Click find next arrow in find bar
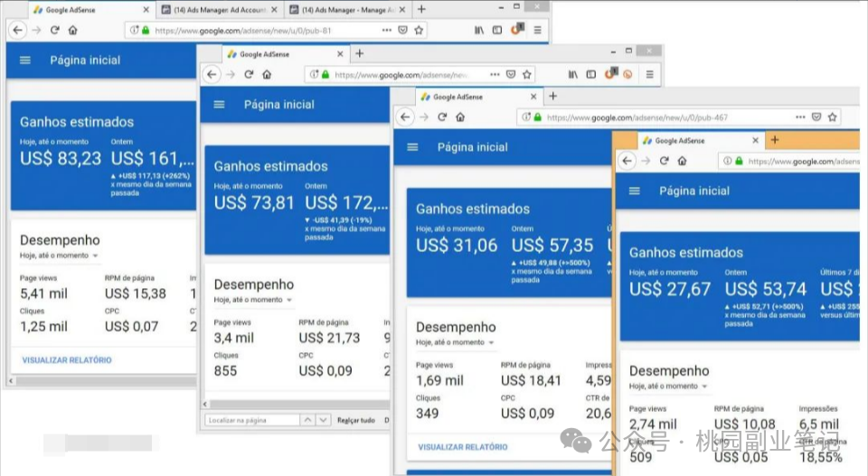This screenshot has height=476, width=868. click(x=324, y=420)
